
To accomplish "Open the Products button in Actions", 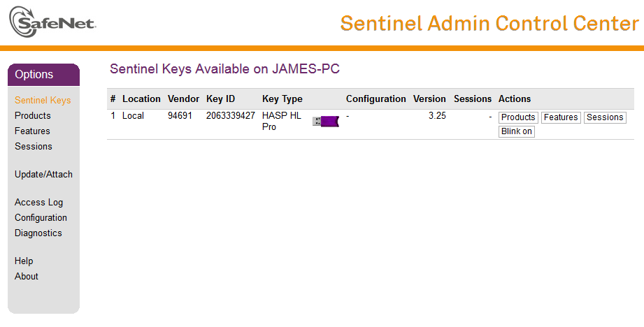I will 518,117.
